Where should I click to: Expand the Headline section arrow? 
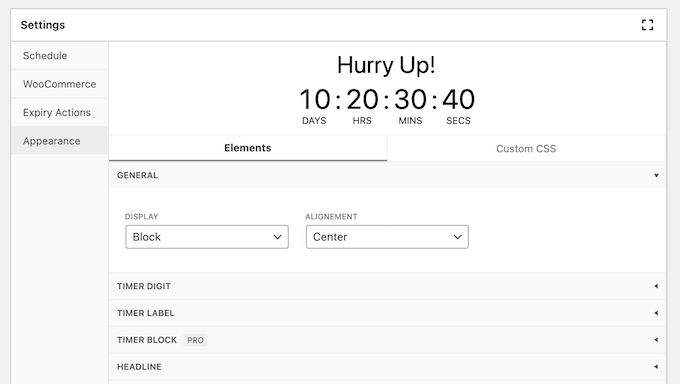[x=656, y=367]
